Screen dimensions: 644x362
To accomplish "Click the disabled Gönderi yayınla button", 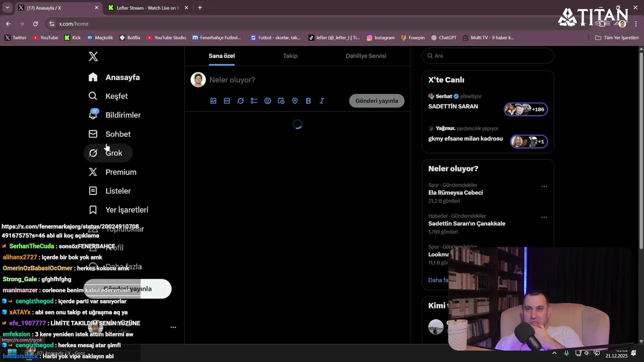I will 377,101.
